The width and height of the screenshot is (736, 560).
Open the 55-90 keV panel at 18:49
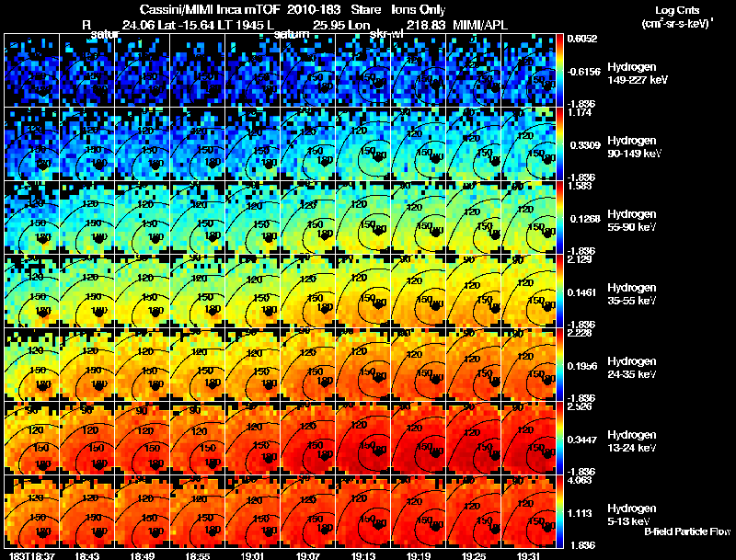pos(143,218)
